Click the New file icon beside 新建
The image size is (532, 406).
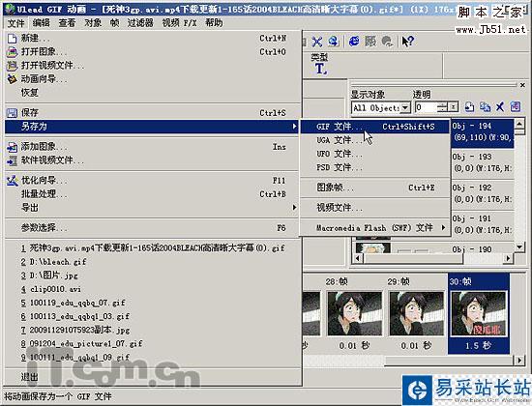click(x=13, y=39)
